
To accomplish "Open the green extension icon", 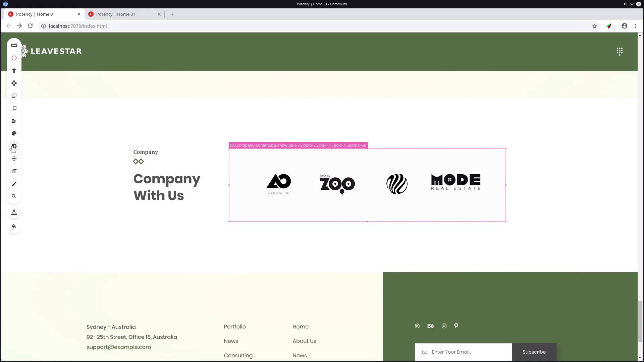I will (x=609, y=26).
